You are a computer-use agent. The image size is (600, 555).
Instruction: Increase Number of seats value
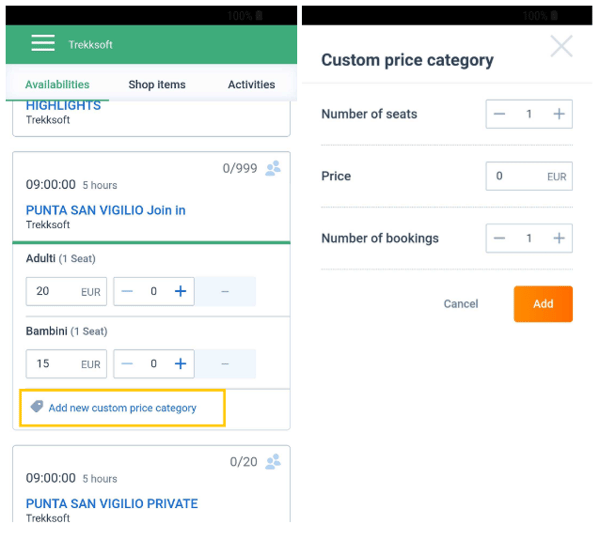pyautogui.click(x=559, y=114)
